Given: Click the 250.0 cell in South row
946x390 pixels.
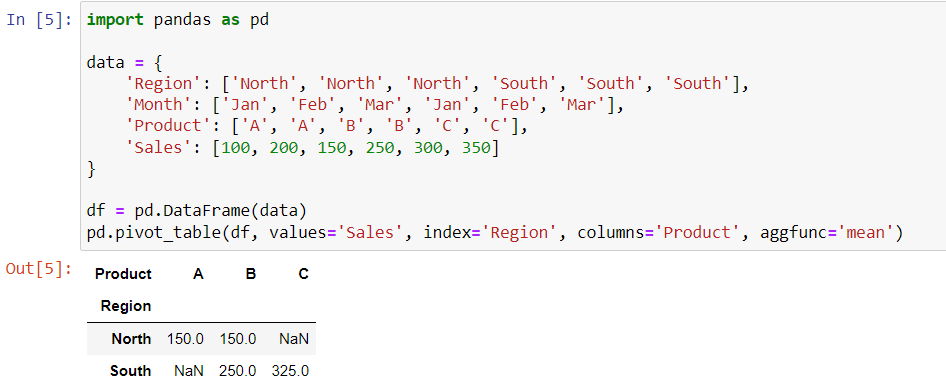Looking at the screenshot, I should pyautogui.click(x=238, y=371).
